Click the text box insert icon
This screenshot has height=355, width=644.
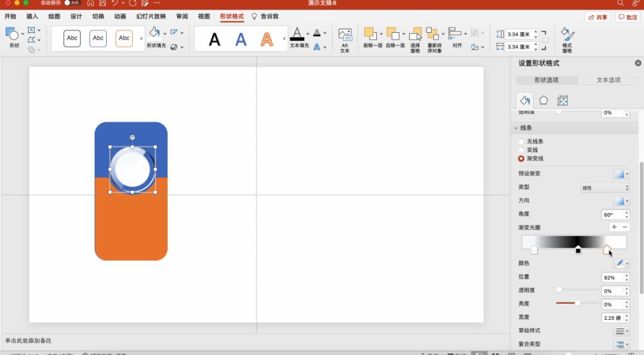31,30
